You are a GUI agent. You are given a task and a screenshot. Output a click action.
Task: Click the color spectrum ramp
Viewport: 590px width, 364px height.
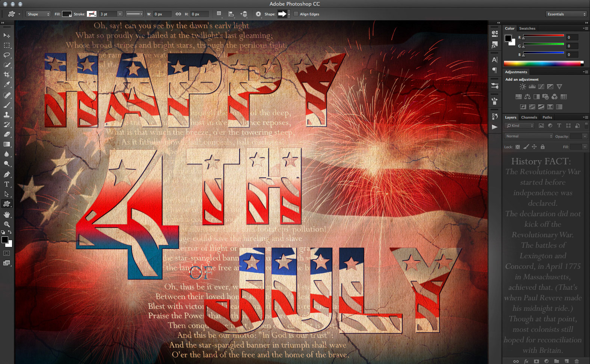543,64
